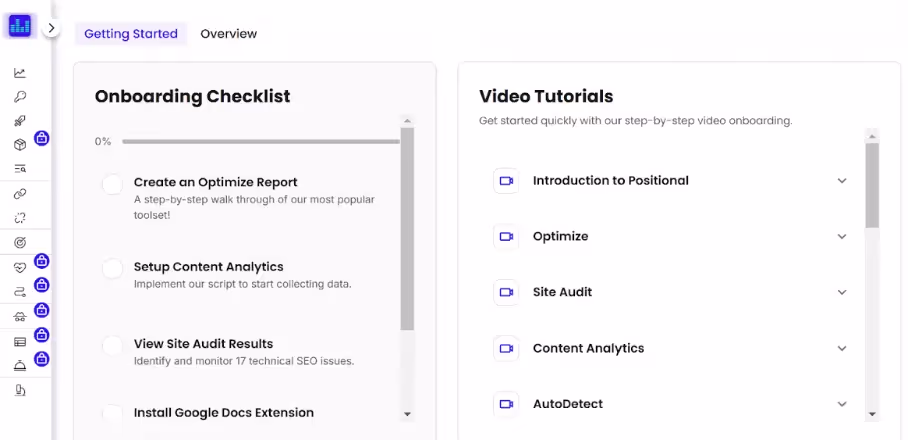Open the rocket icon in sidebar

20,121
